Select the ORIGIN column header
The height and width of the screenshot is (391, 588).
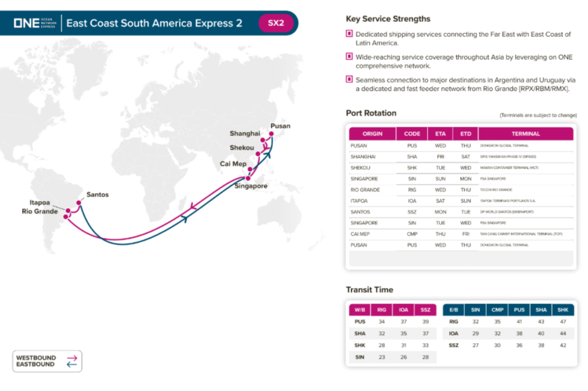[x=372, y=134]
